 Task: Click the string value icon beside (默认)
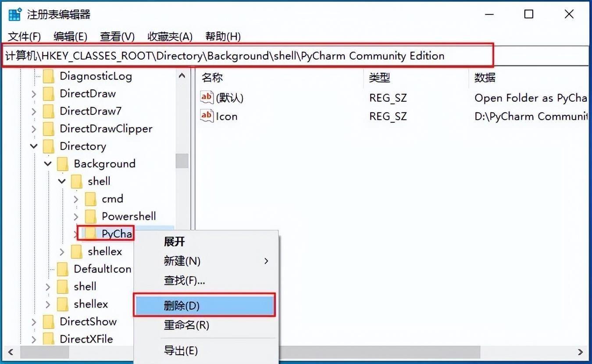pyautogui.click(x=207, y=97)
